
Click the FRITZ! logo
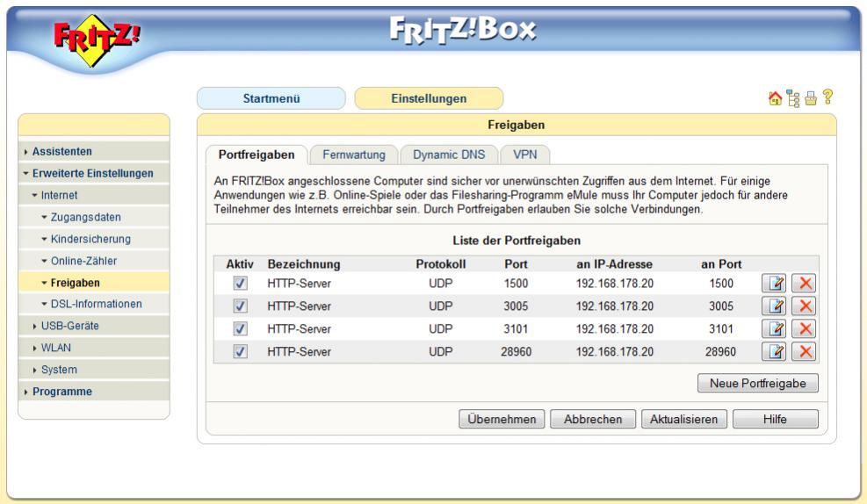tap(97, 40)
